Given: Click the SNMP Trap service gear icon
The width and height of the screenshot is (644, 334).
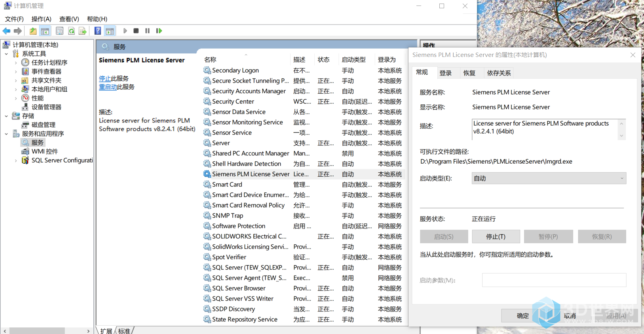Looking at the screenshot, I should click(207, 215).
